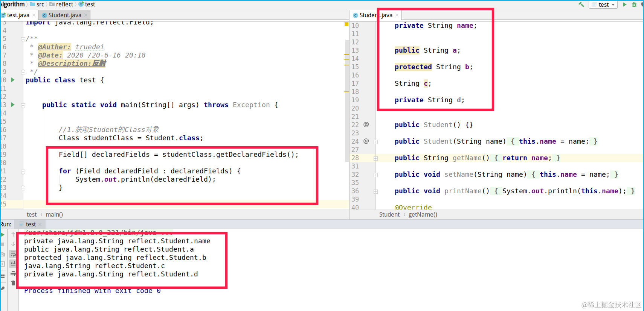Screen dimensions: 644x311
Task: Close the test.java tab
Action: point(34,15)
